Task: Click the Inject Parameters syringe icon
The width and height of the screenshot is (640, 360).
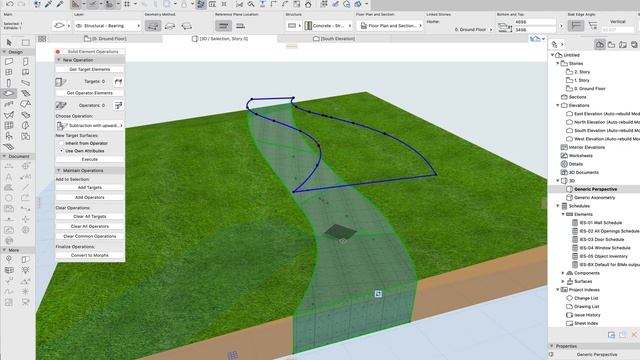Action: 60,4
